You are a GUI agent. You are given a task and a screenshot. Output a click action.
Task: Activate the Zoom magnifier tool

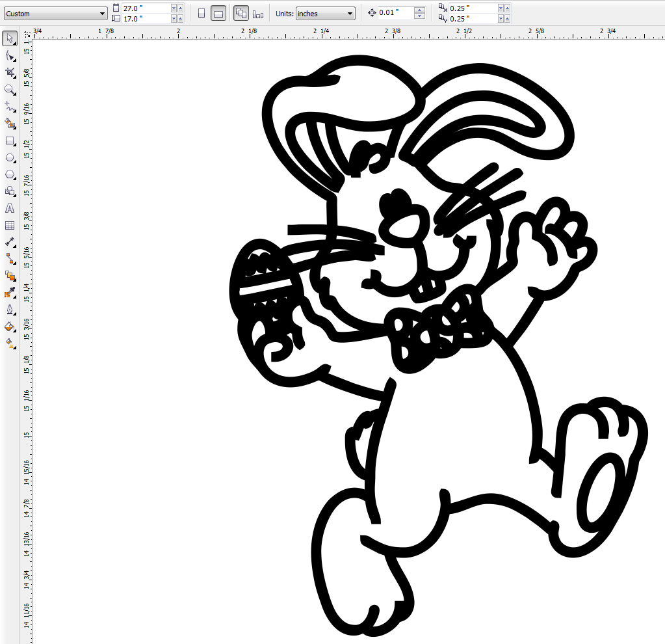click(x=10, y=90)
